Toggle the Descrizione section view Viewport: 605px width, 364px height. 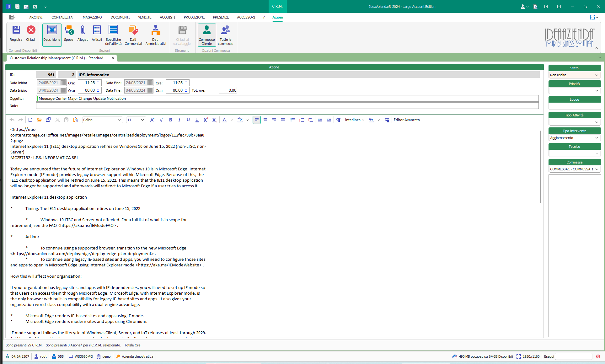[x=52, y=35]
